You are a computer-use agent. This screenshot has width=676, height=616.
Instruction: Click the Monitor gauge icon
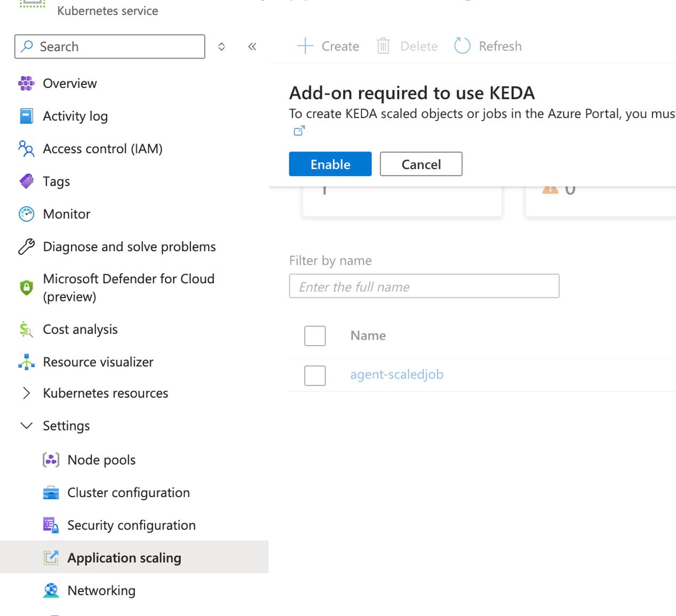[x=26, y=214]
